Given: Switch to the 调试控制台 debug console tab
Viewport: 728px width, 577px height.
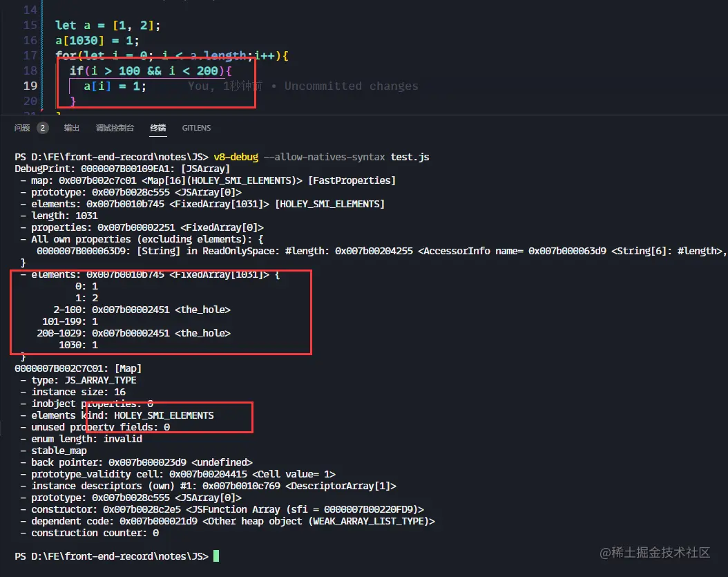Looking at the screenshot, I should pos(115,128).
